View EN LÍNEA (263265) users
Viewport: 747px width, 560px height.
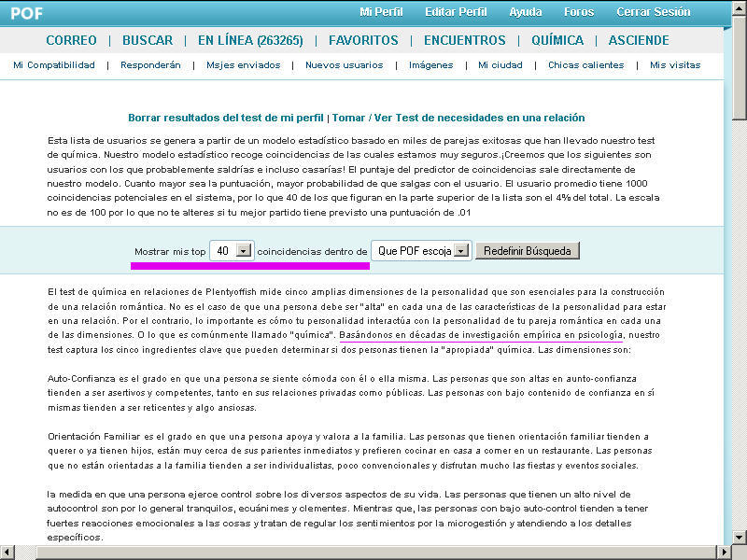pos(250,40)
